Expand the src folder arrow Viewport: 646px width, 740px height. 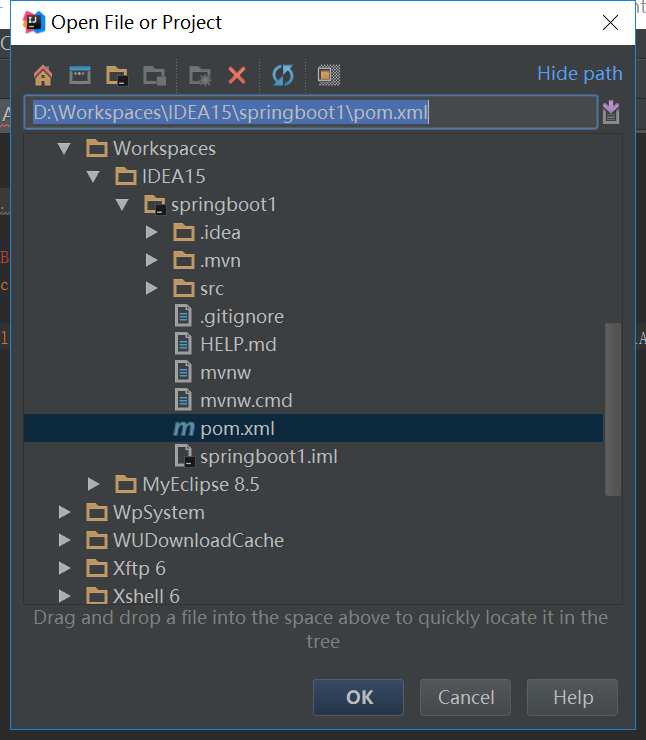pos(151,288)
